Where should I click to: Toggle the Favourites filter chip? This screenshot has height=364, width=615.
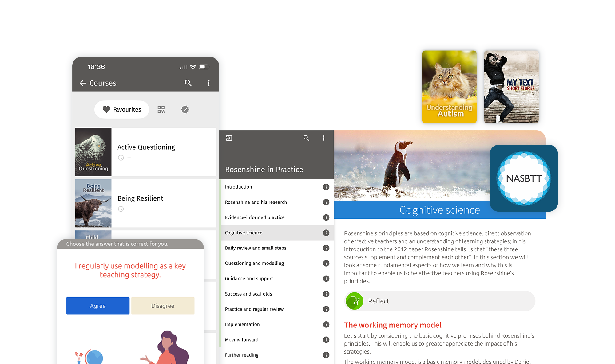click(x=122, y=109)
